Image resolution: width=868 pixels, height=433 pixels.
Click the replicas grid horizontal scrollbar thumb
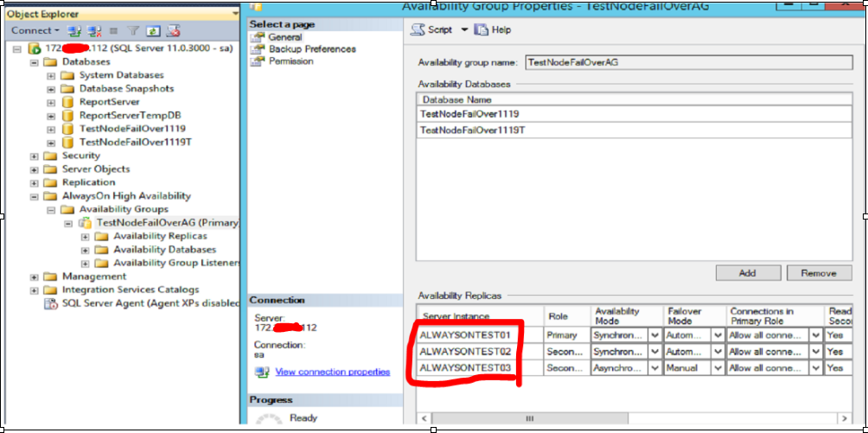pyautogui.click(x=530, y=418)
